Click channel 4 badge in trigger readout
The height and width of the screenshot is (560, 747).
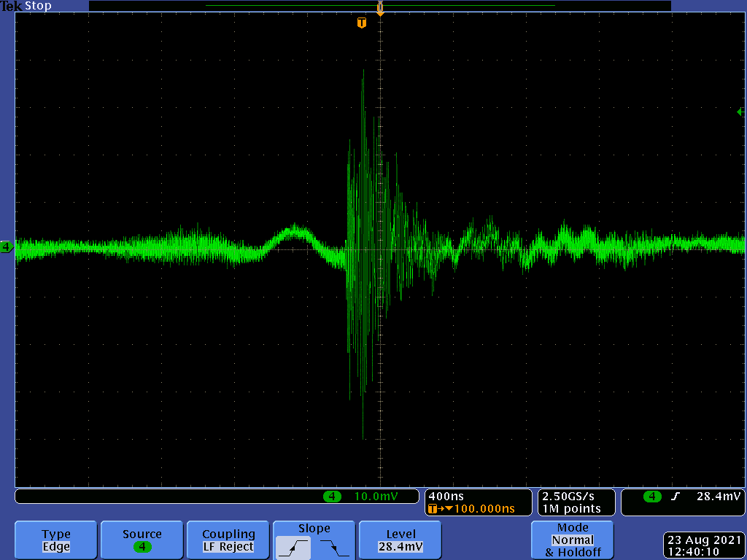tap(651, 497)
